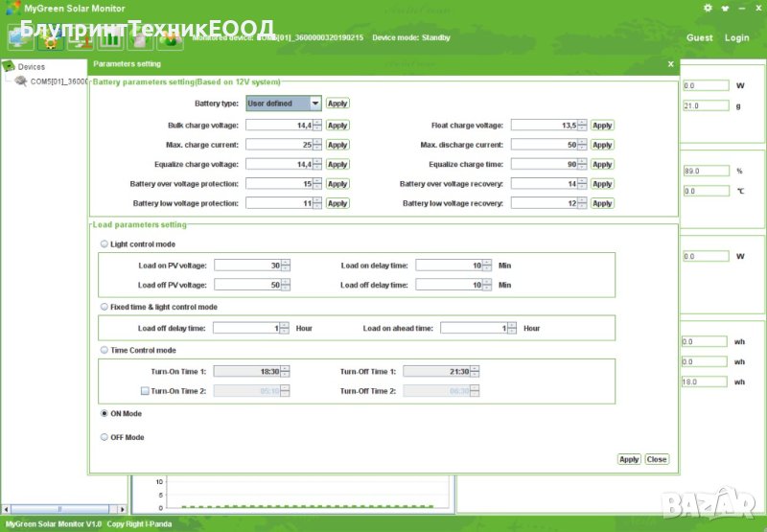Apply the Float charge voltage value
Viewport: 767px width, 532px height.
(x=601, y=126)
